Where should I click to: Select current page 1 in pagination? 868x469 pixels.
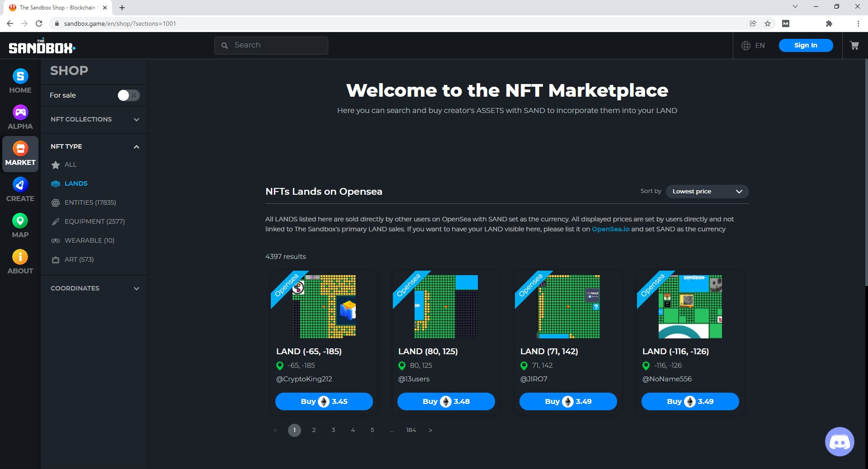coord(294,430)
